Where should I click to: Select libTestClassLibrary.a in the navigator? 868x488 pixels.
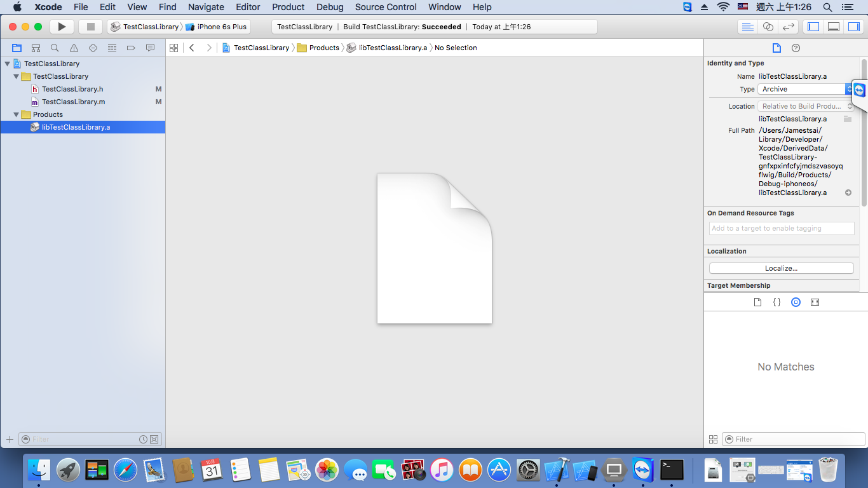(x=83, y=127)
